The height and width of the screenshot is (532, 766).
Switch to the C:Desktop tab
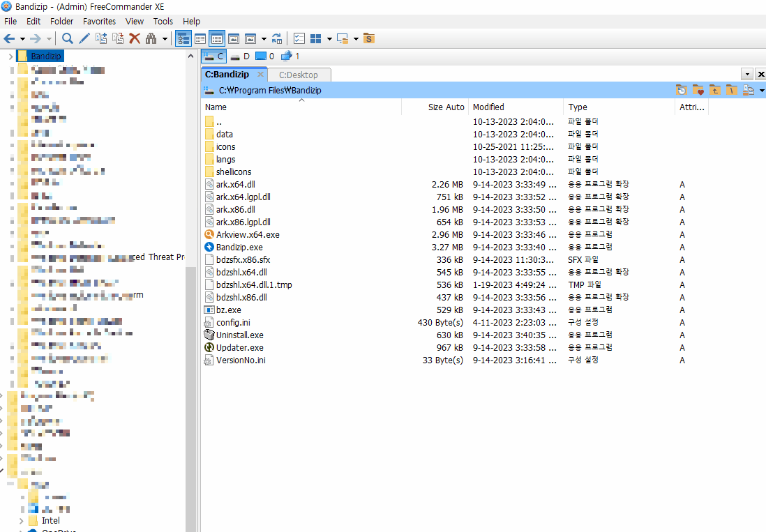[299, 75]
